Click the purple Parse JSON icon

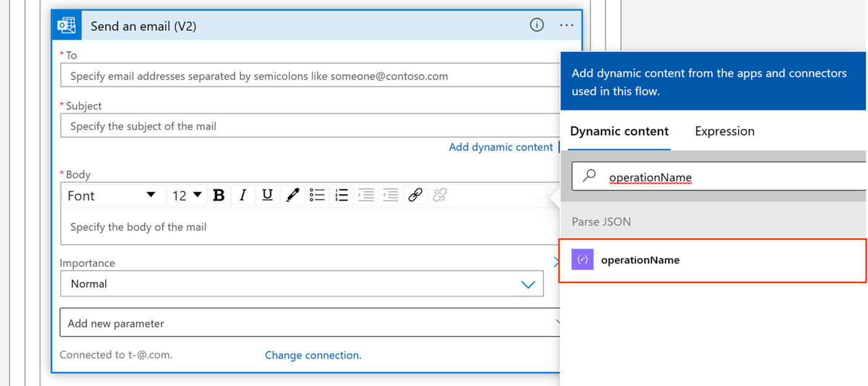tap(582, 259)
